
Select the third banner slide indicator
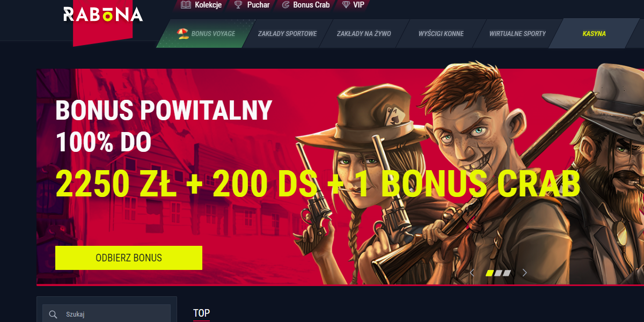click(507, 273)
